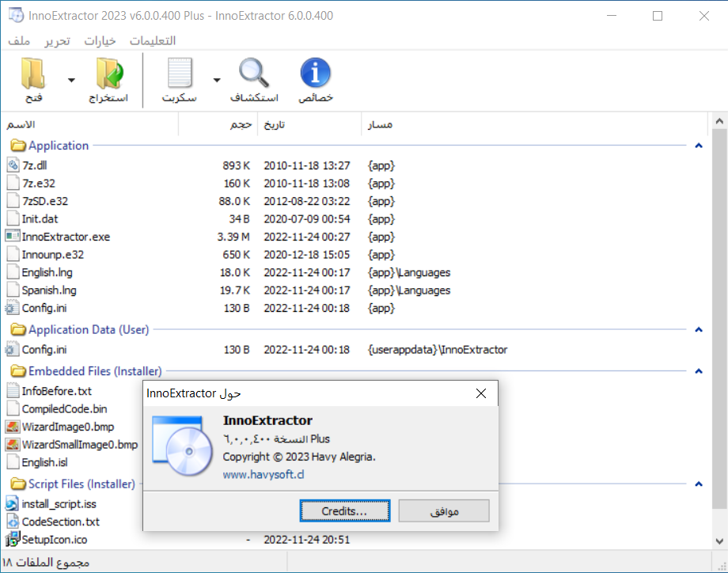Select the Config.ini icon in userappdata row

pos(13,350)
